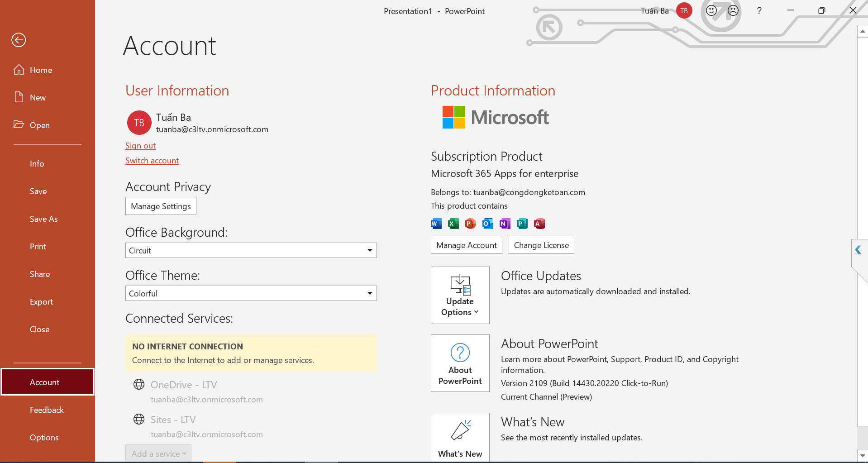Select Close in the sidebar

coord(48,329)
